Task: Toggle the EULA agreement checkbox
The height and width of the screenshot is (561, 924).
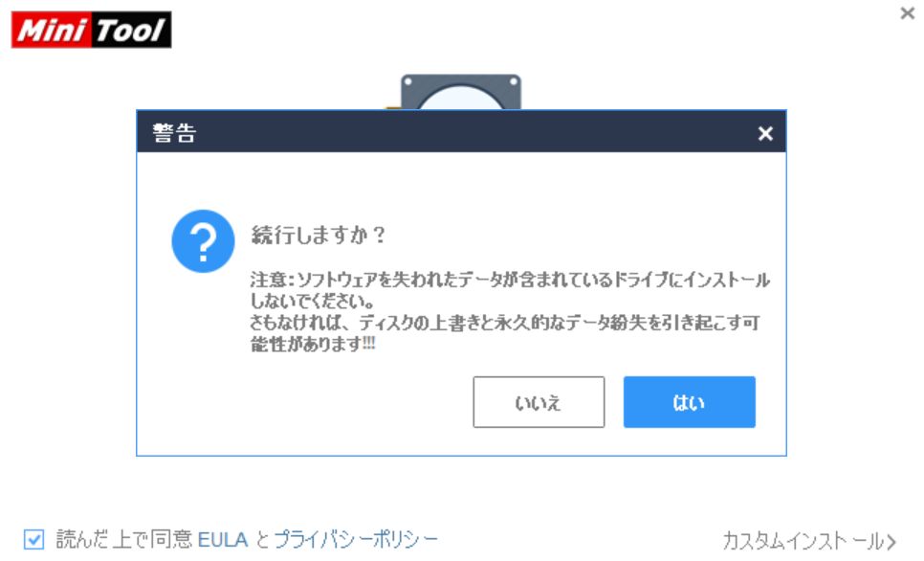Action: 33,539
